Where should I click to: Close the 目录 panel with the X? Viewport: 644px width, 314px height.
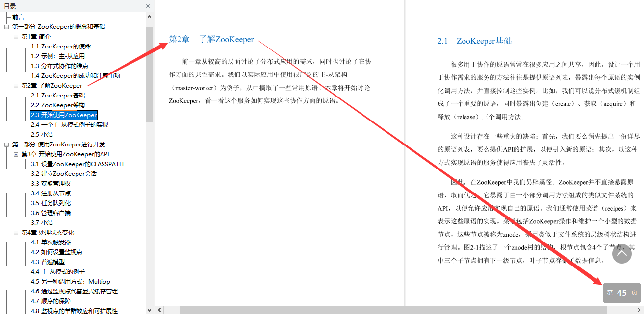point(148,6)
